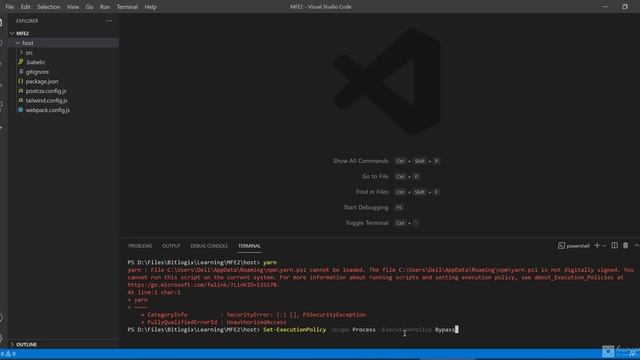Click the Microsoft fwlink URL in terminal
The image size is (640, 360).
coord(203,285)
